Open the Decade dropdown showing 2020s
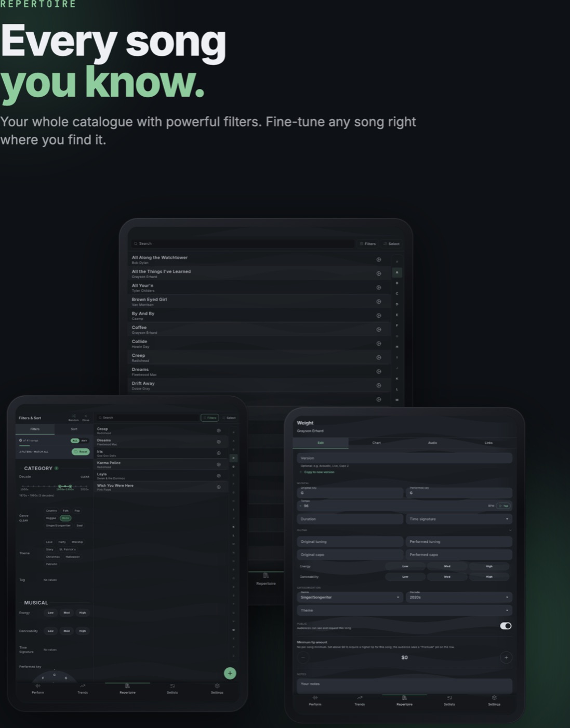This screenshot has width=570, height=728. (459, 597)
